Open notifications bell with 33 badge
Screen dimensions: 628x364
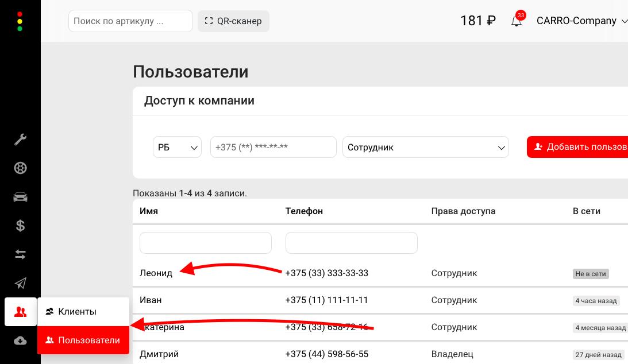pos(517,21)
